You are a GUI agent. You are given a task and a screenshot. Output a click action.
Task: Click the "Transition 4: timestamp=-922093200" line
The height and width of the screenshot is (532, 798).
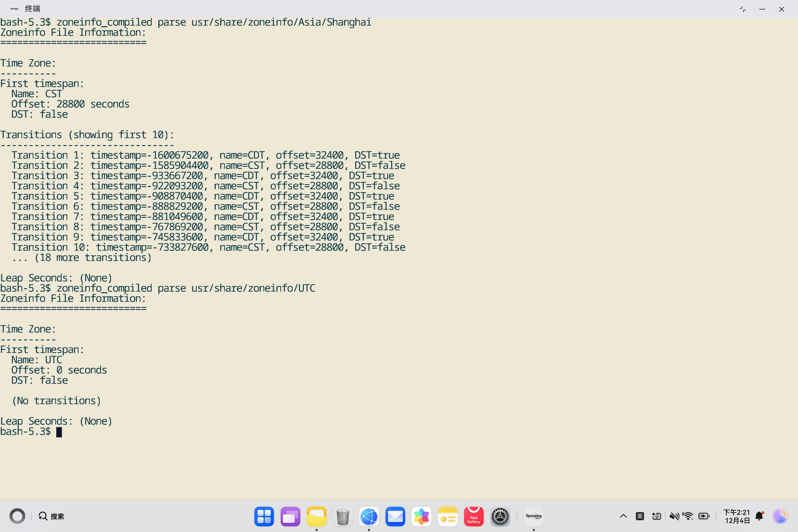[206, 186]
